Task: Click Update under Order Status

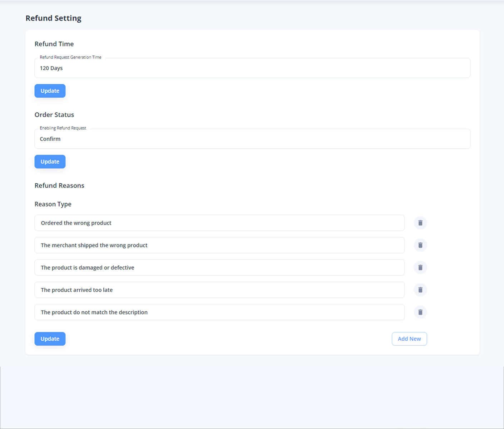Action: (50, 162)
